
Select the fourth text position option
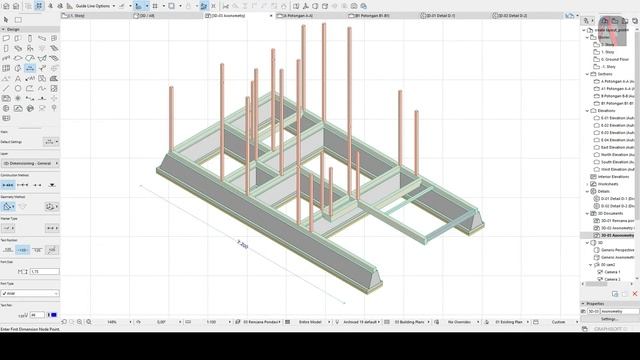[x=52, y=250]
